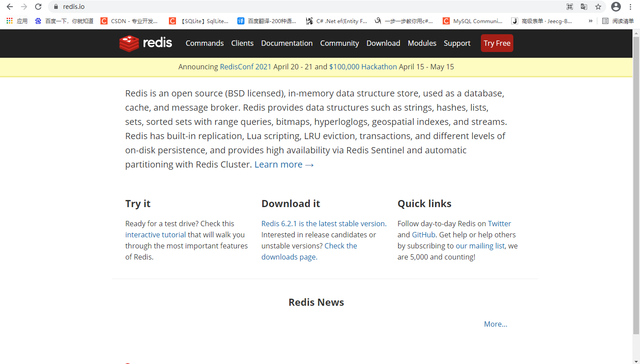The height and width of the screenshot is (364, 640).
Task: Reload the redis.io page
Action: coord(38,7)
